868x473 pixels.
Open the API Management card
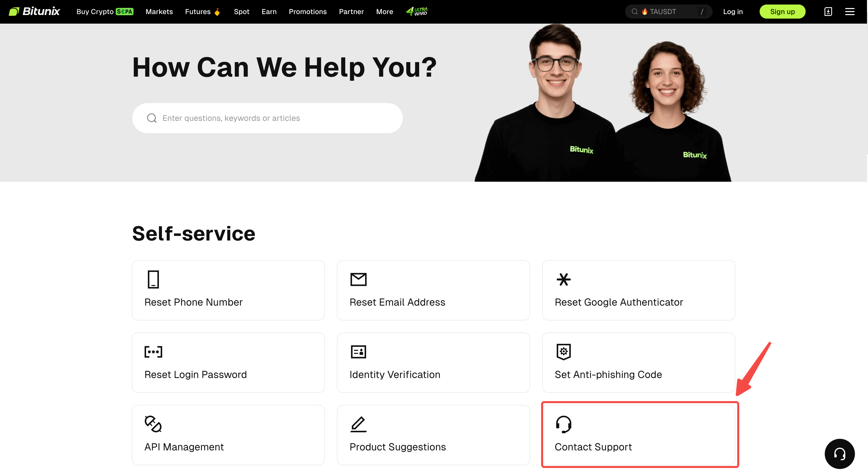tap(228, 435)
